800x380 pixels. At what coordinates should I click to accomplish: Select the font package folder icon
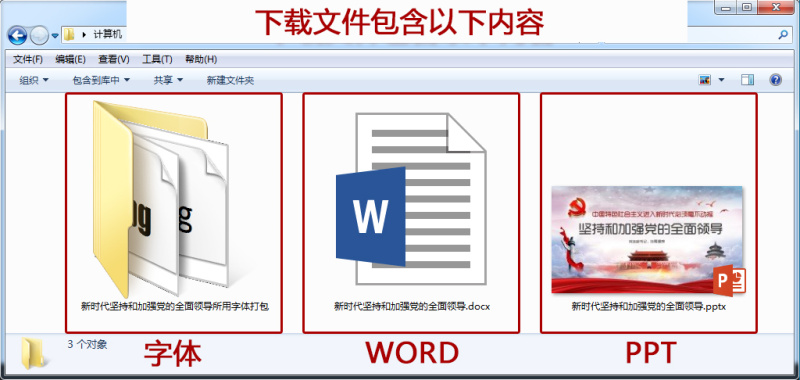point(161,199)
